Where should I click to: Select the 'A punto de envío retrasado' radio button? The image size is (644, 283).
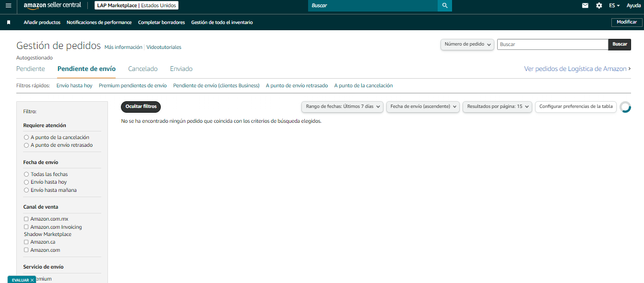26,145
